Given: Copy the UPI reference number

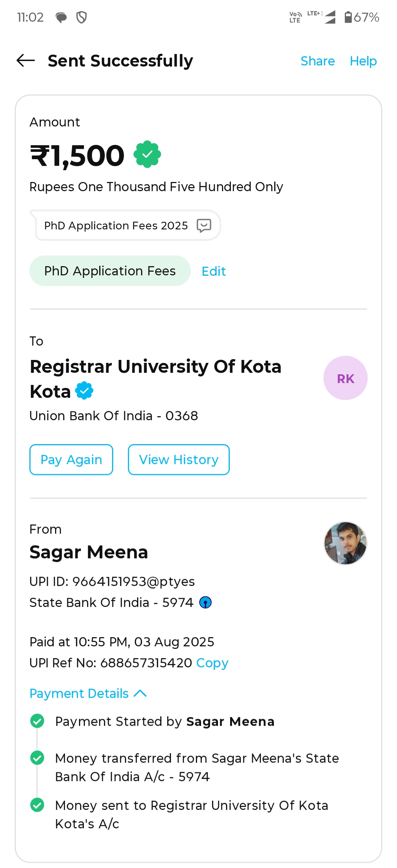Looking at the screenshot, I should 212,663.
